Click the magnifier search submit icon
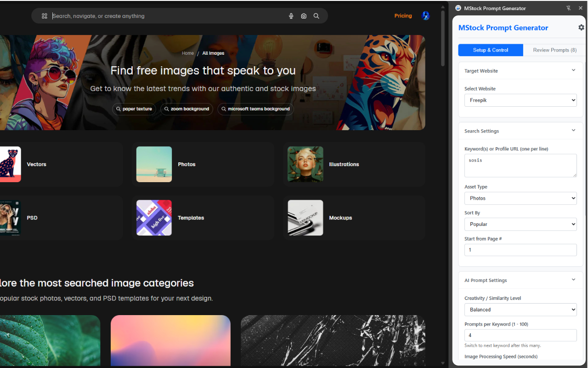Screen dimensions: 588x368 coord(317,16)
